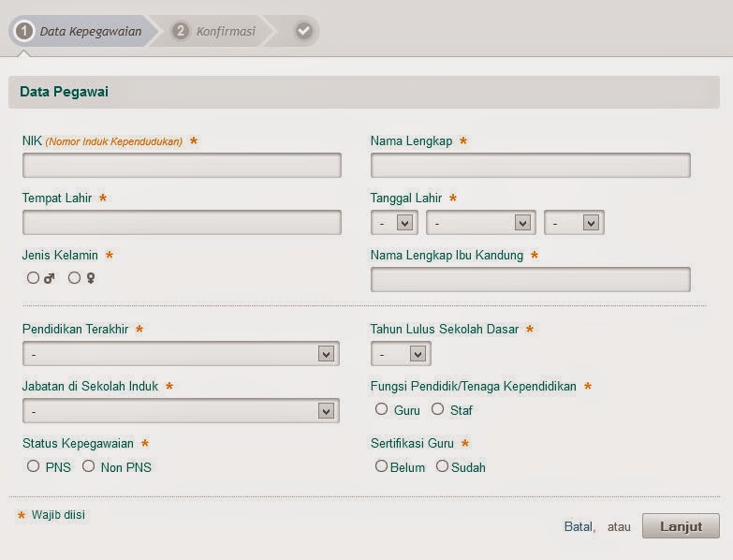Open Tahun Lulus Sekolah Dasar dropdown
This screenshot has width=733, height=560.
click(401, 354)
